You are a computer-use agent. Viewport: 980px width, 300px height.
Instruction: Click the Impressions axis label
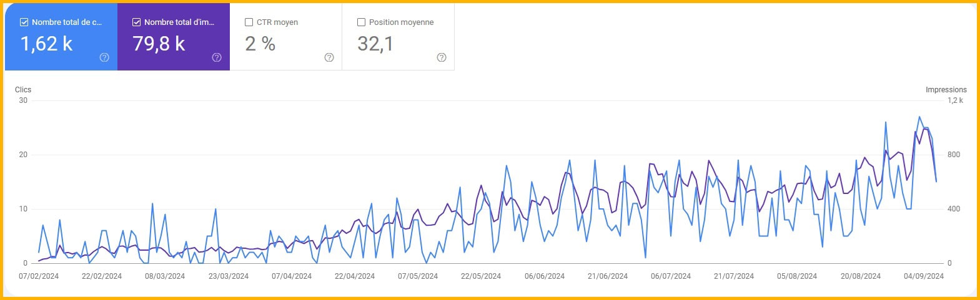click(x=946, y=90)
